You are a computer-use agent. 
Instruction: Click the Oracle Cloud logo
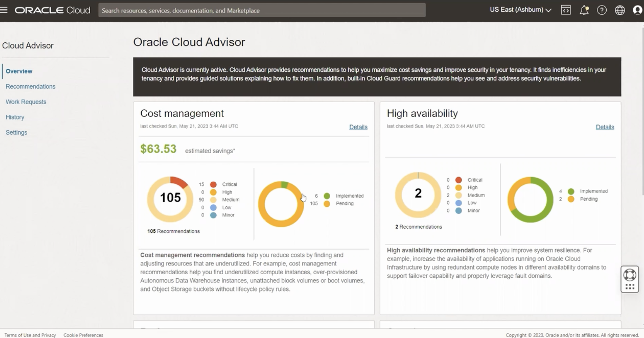(53, 10)
